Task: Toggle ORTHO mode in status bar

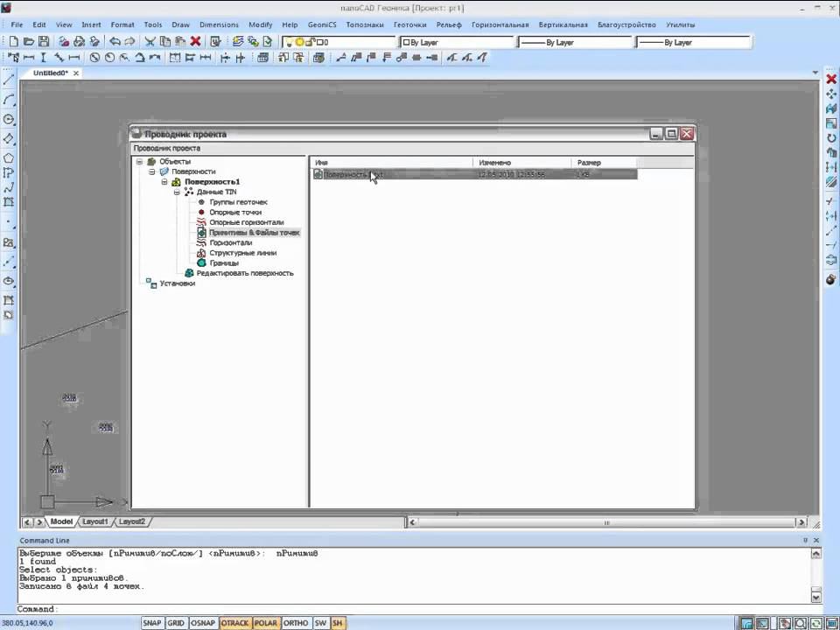Action: click(x=296, y=623)
